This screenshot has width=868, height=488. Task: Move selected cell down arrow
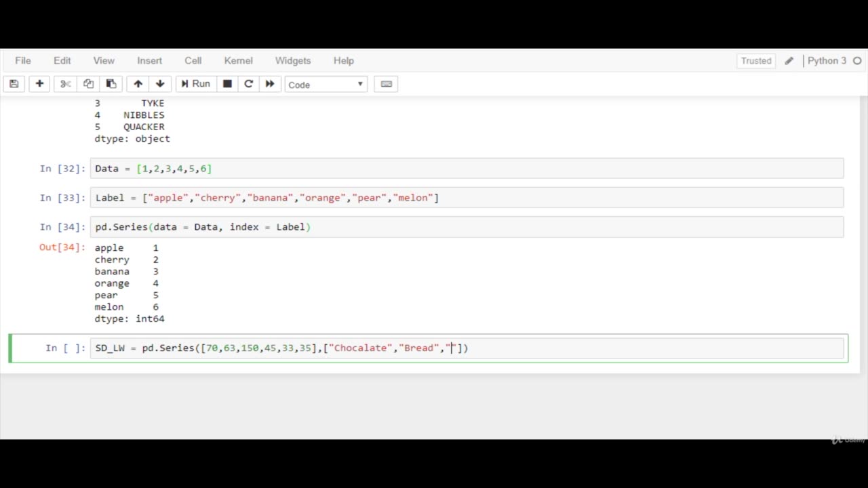[x=160, y=84]
